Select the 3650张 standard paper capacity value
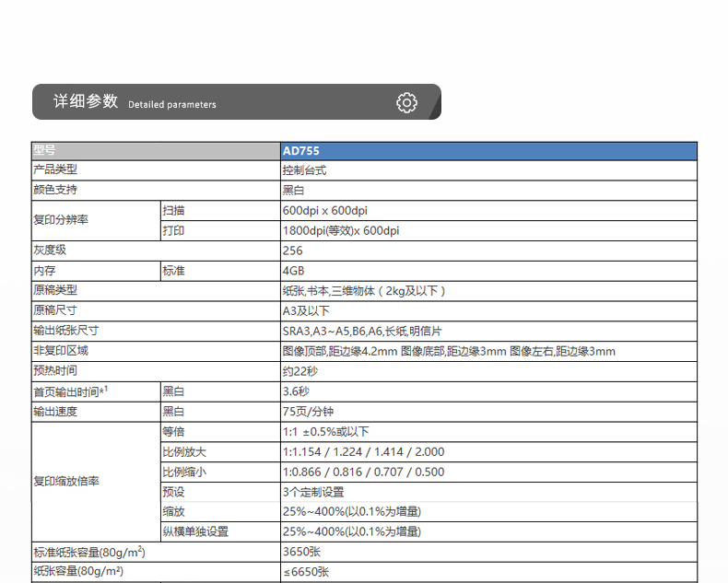 [x=301, y=553]
